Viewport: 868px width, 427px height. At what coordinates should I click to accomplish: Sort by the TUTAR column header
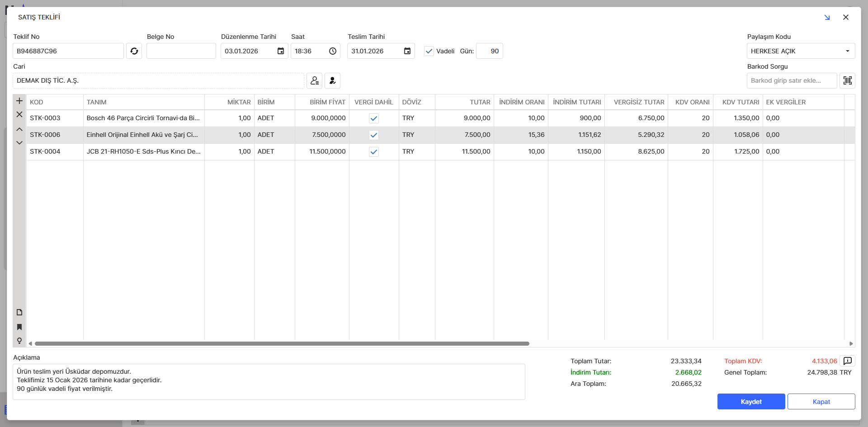tap(480, 102)
